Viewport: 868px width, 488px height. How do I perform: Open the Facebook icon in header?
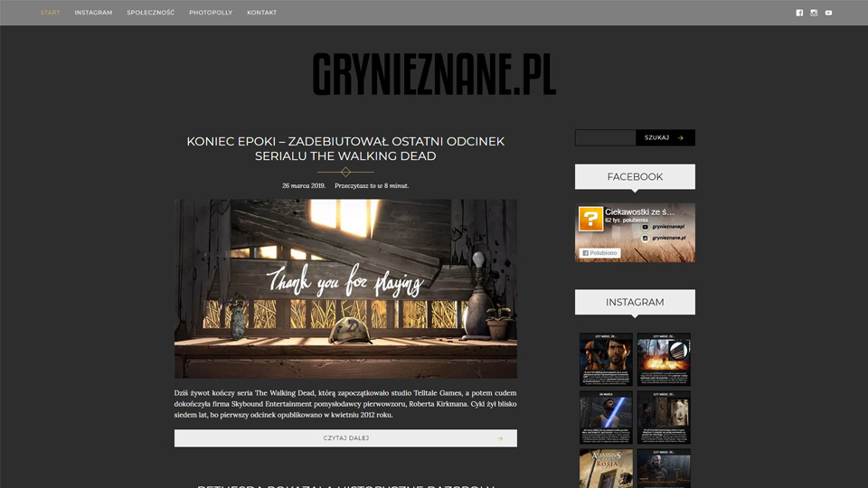(x=799, y=13)
